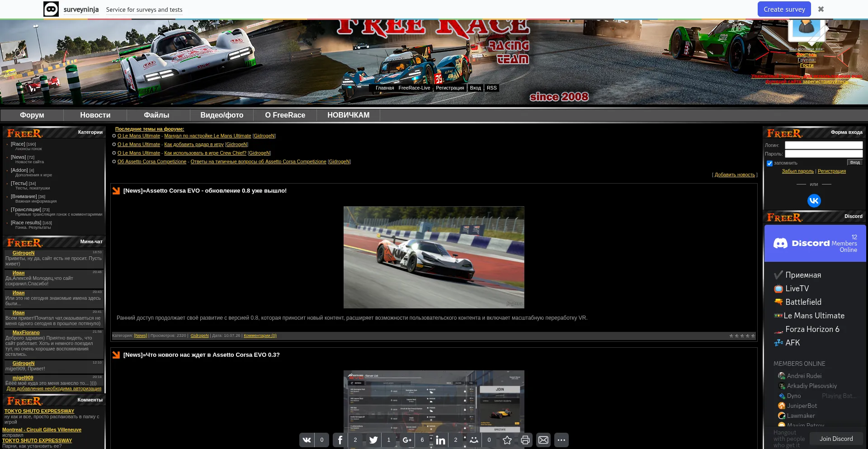Click the bullet icon beside the radar topic

(114, 144)
